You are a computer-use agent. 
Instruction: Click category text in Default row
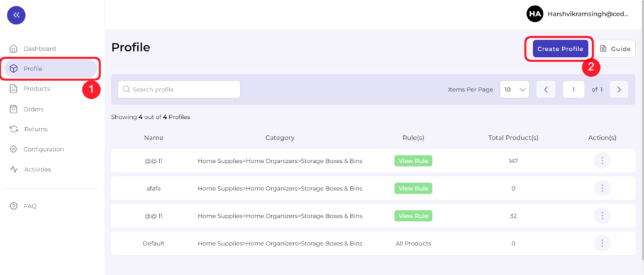(280, 244)
